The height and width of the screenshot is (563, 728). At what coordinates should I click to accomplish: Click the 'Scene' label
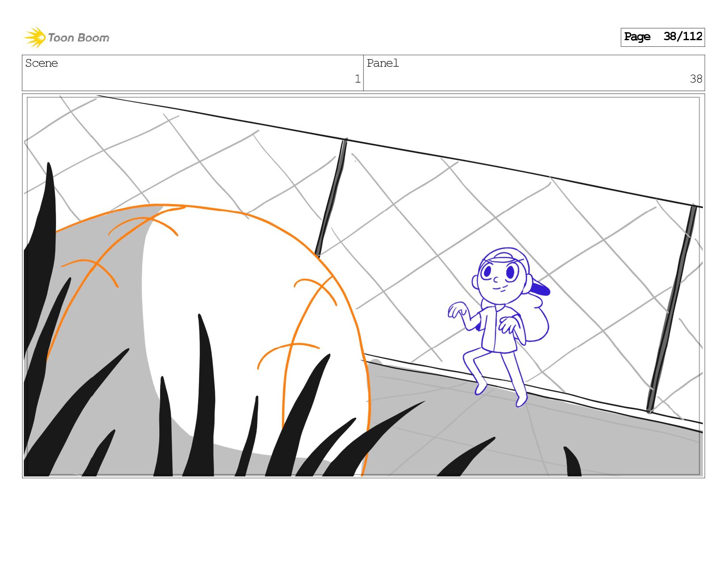[x=41, y=63]
